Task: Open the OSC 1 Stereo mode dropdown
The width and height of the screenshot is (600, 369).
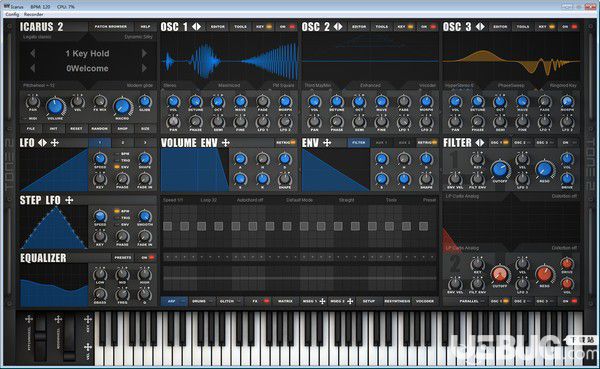Action: 171,85
